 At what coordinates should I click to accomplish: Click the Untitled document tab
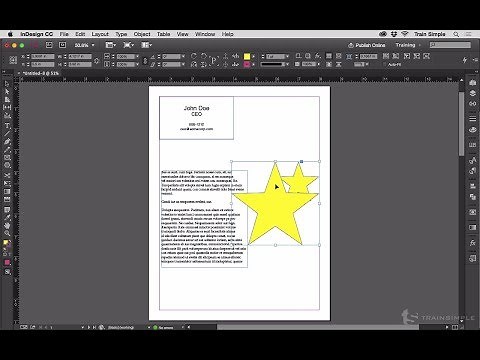coord(41,73)
